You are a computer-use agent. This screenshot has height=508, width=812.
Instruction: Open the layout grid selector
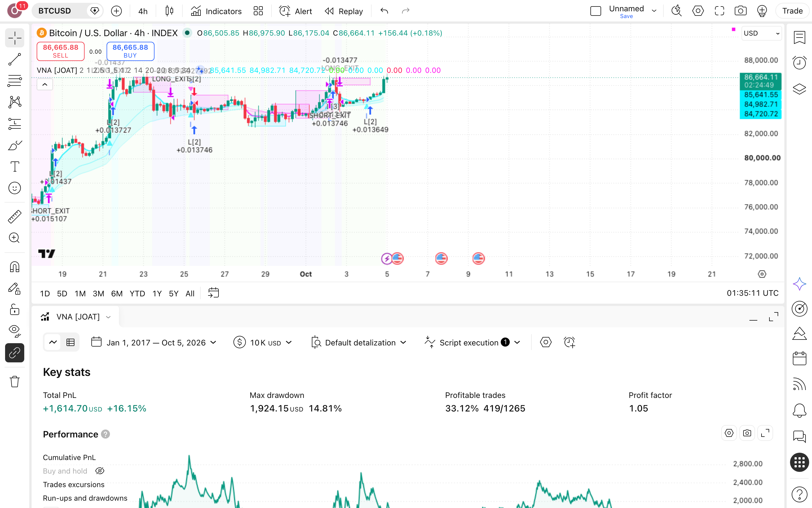click(258, 11)
